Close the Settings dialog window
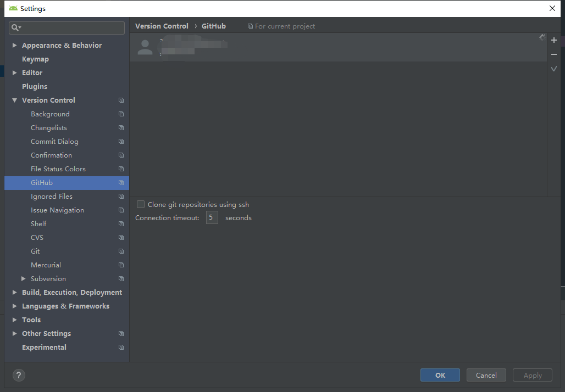 pos(552,8)
